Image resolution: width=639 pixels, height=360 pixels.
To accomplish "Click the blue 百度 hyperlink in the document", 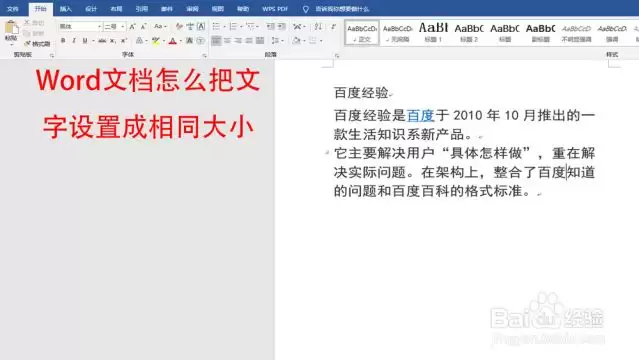I will pyautogui.click(x=420, y=115).
